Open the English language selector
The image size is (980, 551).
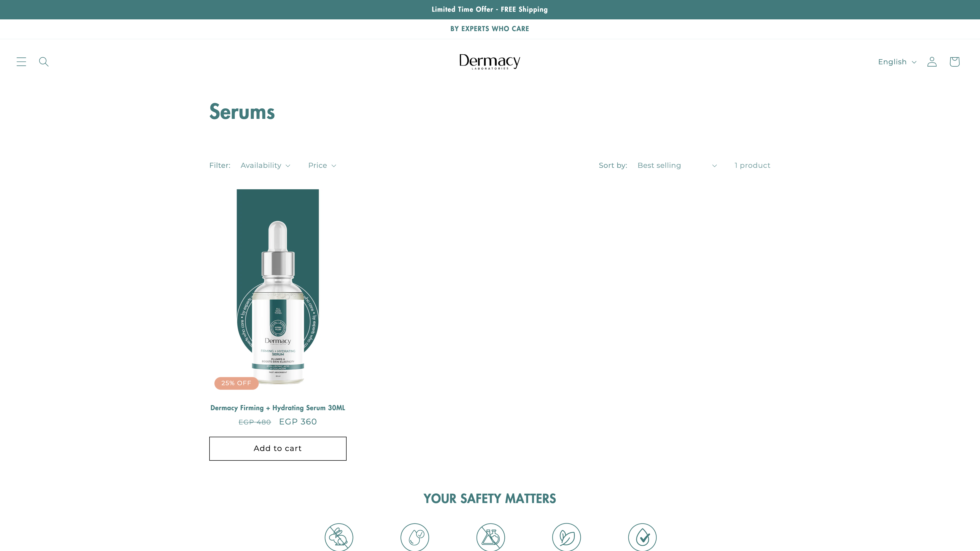(x=897, y=61)
